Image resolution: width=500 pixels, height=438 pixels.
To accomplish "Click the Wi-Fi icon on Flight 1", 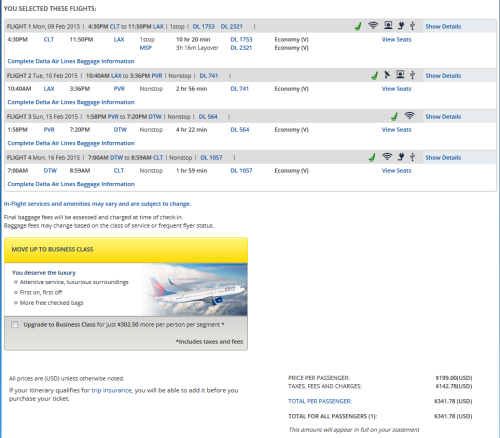I will click(373, 25).
